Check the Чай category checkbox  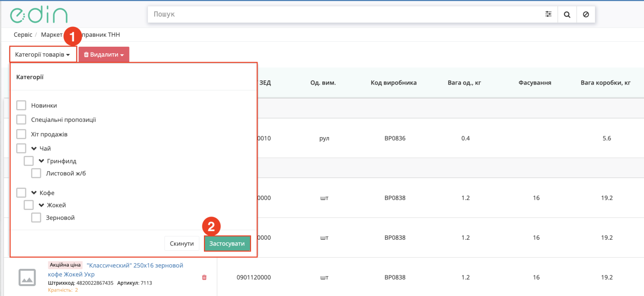(21, 148)
